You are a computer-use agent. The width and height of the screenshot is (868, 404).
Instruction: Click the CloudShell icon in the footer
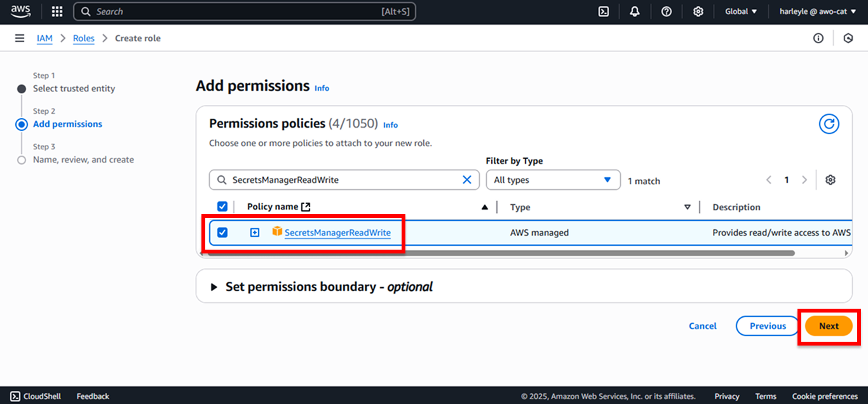click(x=15, y=396)
